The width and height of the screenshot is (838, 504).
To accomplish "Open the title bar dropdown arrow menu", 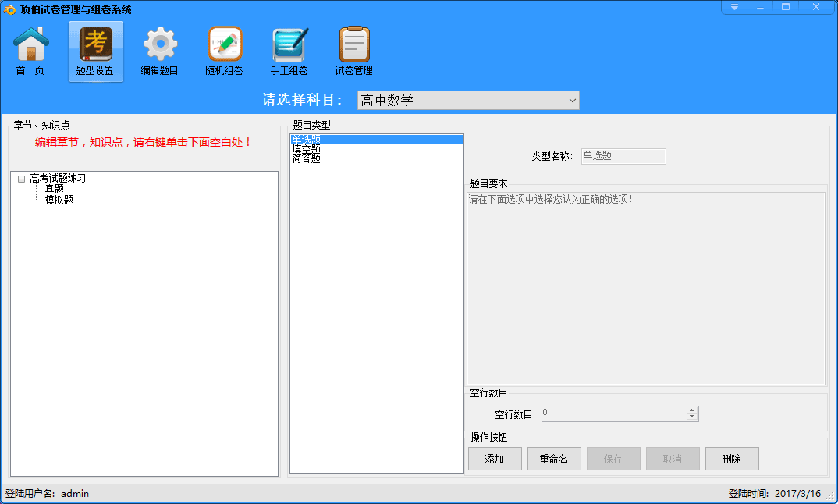I will pos(734,7).
